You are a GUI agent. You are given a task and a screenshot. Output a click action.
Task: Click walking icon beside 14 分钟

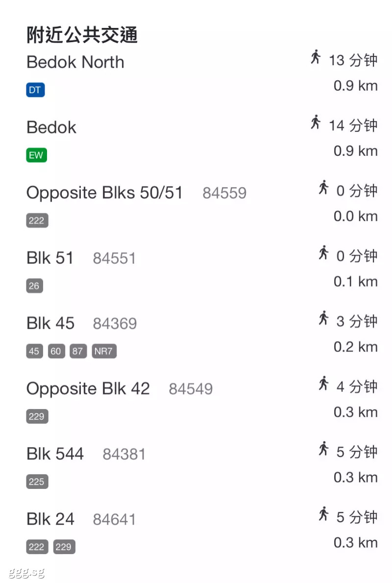coord(316,122)
